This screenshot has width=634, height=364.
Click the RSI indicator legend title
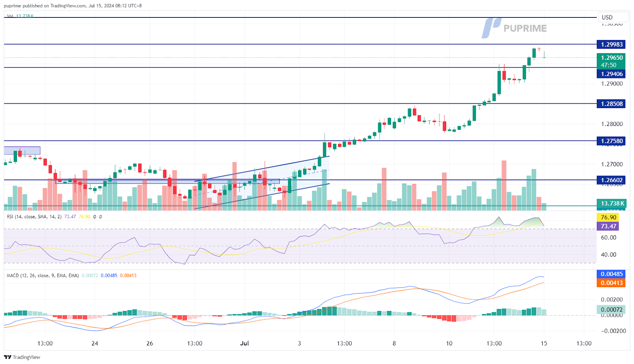34,217
